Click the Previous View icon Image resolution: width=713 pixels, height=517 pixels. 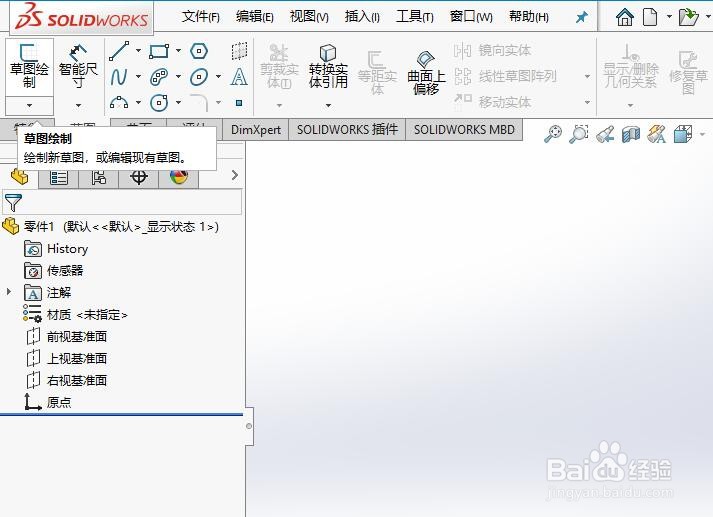click(x=605, y=134)
